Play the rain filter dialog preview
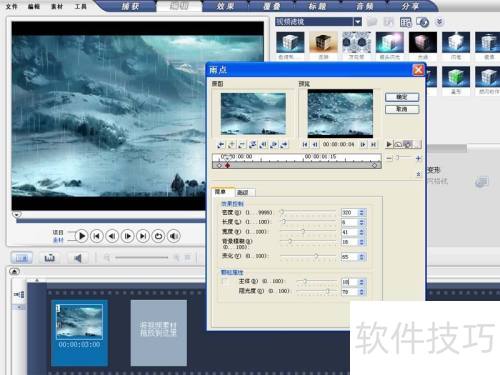Screen dimensions: 500x375 pyautogui.click(x=389, y=144)
